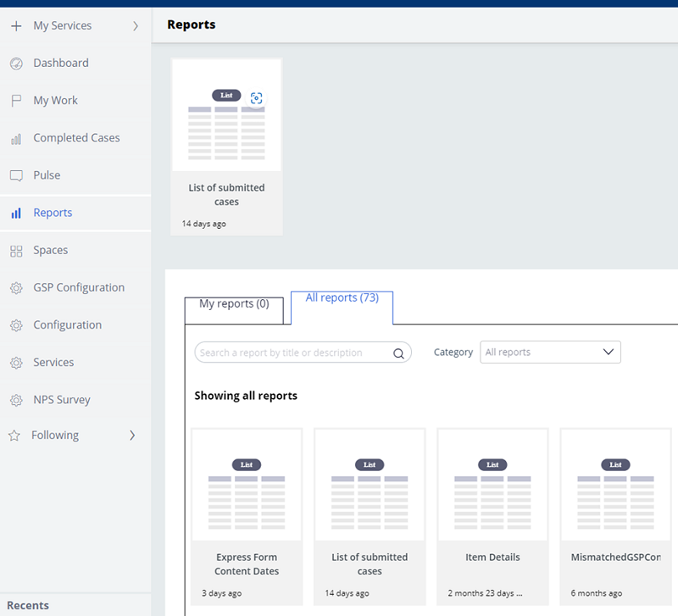Expand the My Services chevron
Image resolution: width=678 pixels, height=616 pixels.
(136, 26)
